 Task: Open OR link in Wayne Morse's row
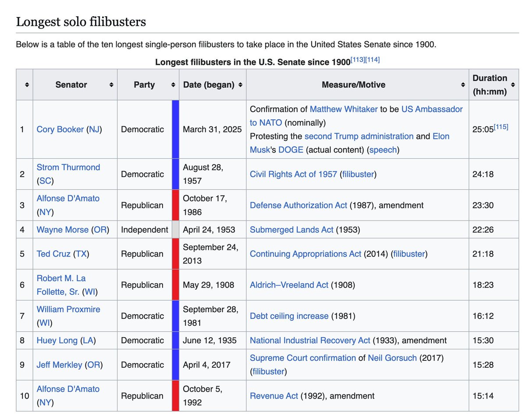click(100, 230)
